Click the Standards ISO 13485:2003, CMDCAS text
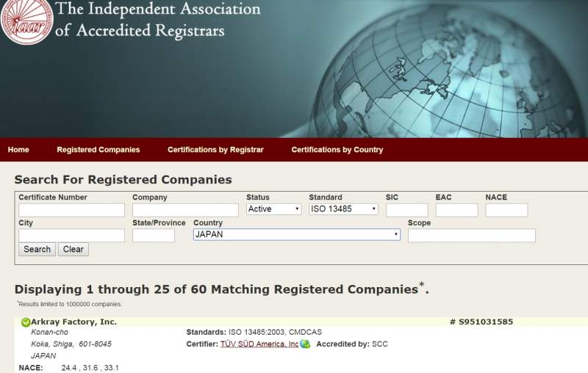588x373 pixels. tap(254, 332)
